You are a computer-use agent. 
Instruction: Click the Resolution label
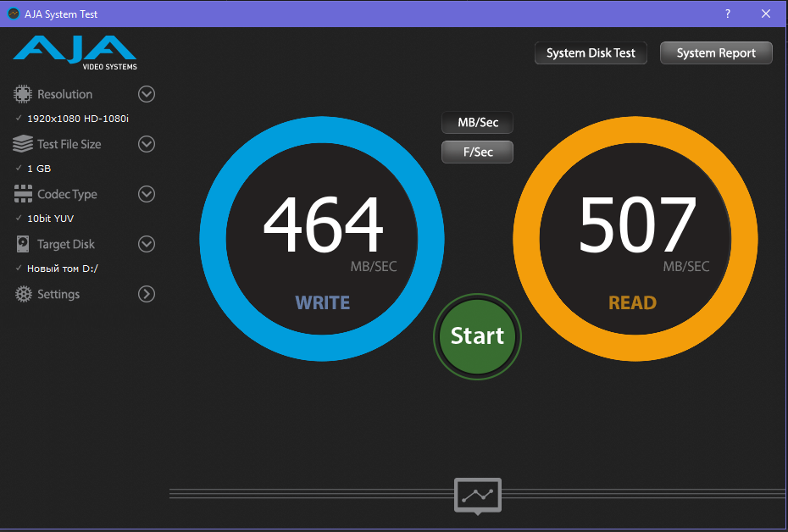[65, 94]
